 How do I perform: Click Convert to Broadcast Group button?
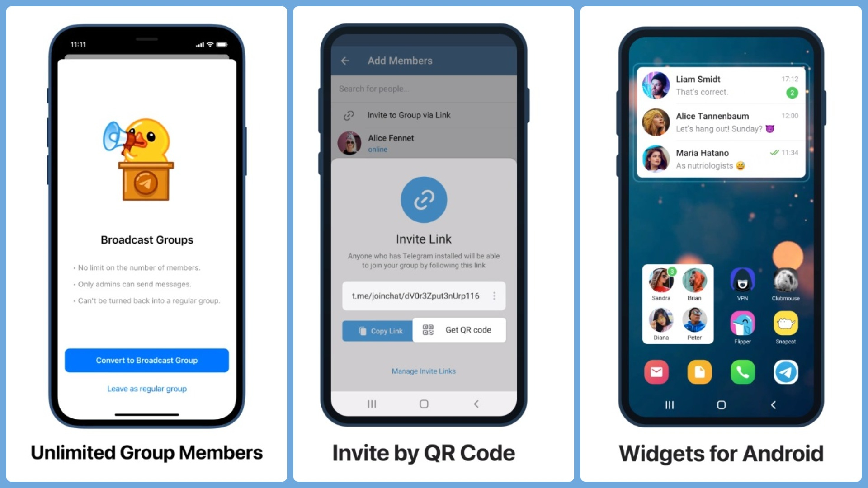146,360
